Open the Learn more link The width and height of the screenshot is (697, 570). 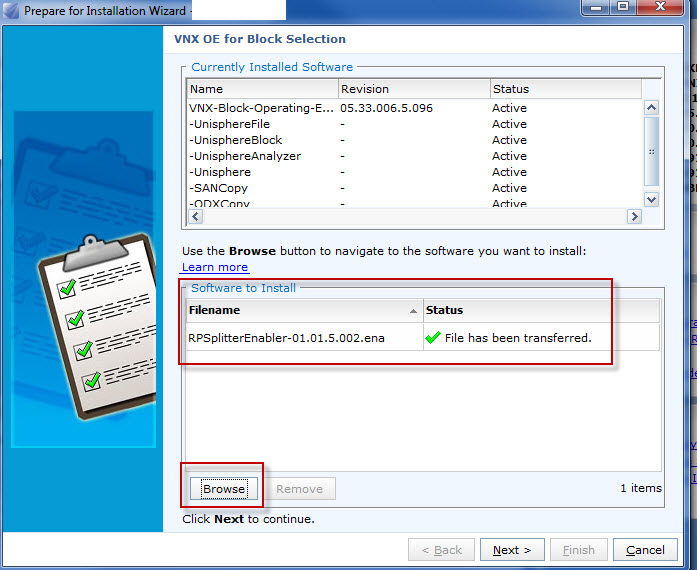click(x=215, y=267)
